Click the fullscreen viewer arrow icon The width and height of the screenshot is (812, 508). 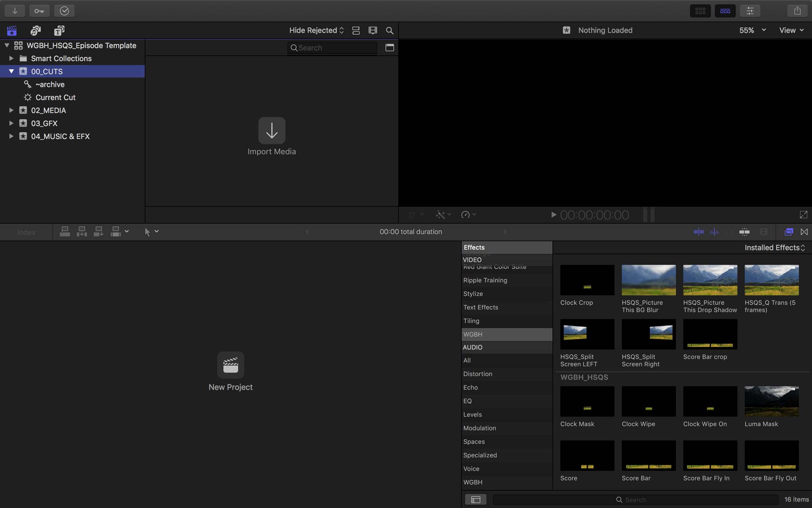click(803, 215)
